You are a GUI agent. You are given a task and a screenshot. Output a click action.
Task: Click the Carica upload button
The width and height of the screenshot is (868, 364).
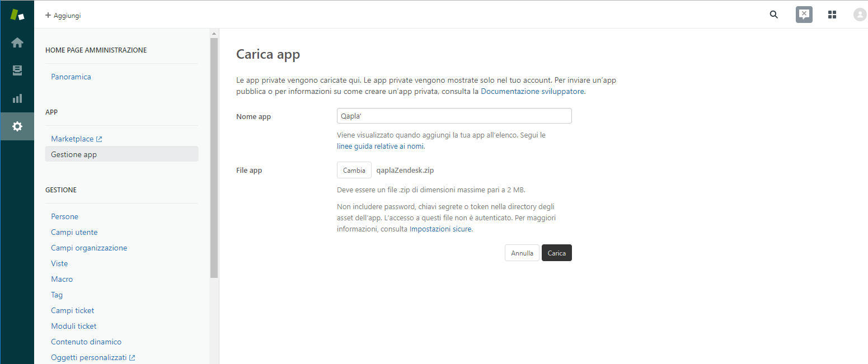[x=557, y=253]
